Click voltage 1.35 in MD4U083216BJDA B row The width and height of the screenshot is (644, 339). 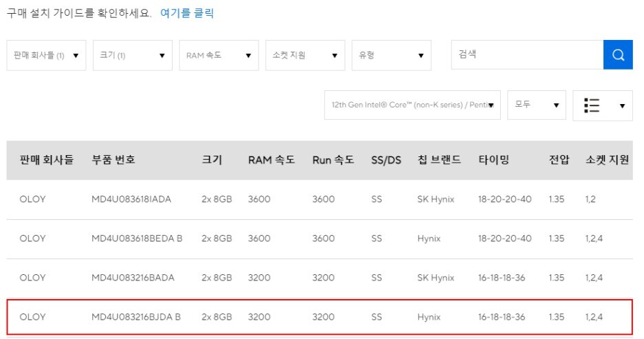(557, 317)
